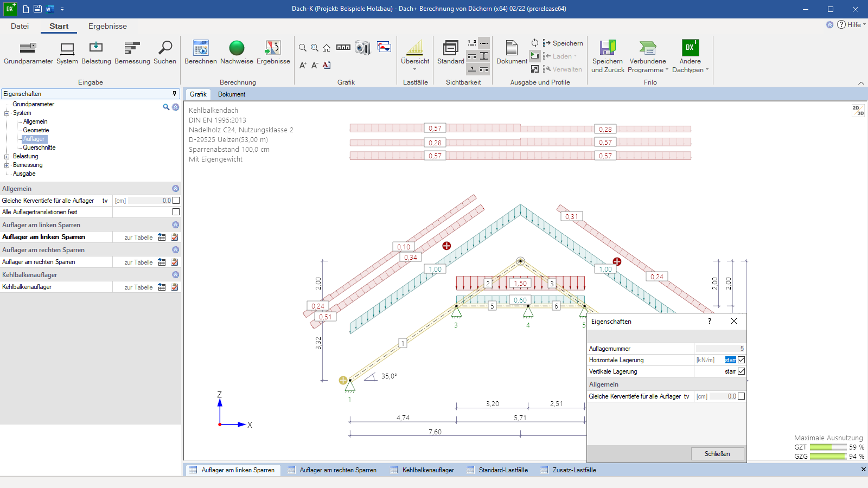Uncheck Horizontale Lagerung starr checkbox
Viewport: 868px width, 488px height.
click(x=741, y=359)
